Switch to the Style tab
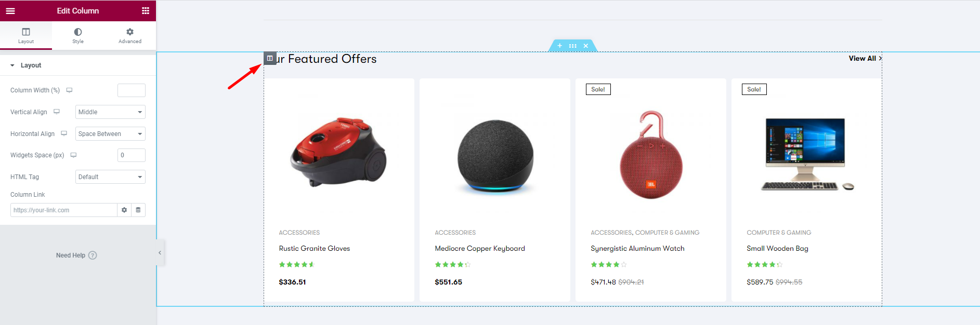Image resolution: width=980 pixels, height=325 pixels. point(78,35)
